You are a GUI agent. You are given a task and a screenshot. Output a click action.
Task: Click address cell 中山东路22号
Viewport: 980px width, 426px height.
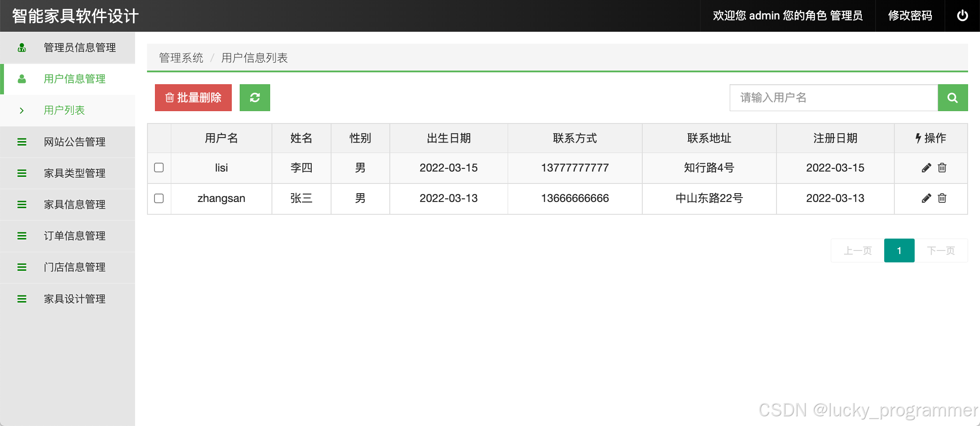(x=709, y=198)
